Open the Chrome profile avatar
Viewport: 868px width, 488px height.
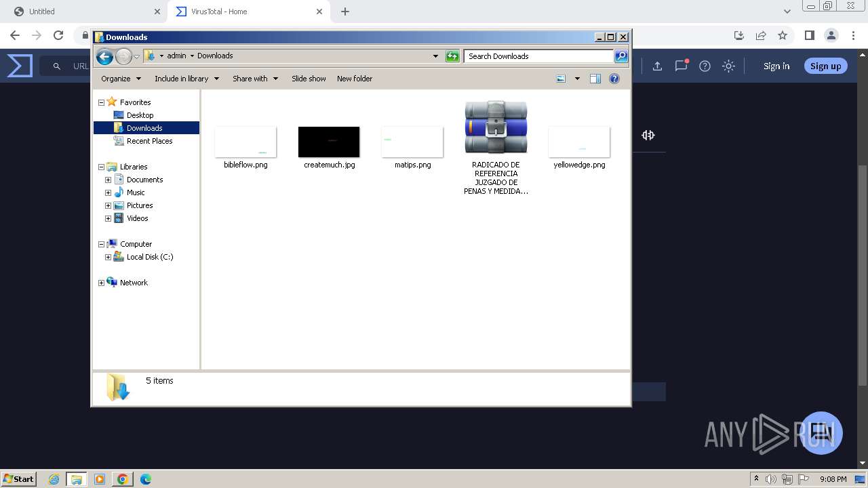pyautogui.click(x=831, y=35)
